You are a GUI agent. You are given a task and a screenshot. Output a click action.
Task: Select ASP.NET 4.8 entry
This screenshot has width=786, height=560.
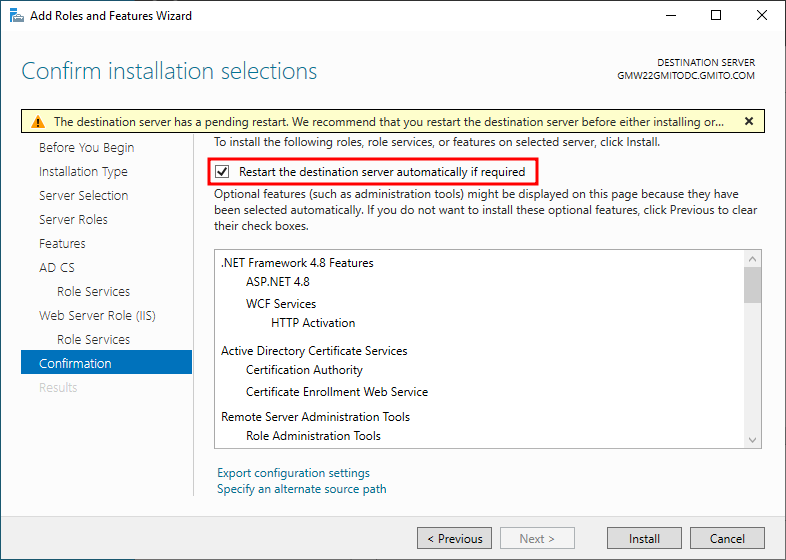pos(278,282)
